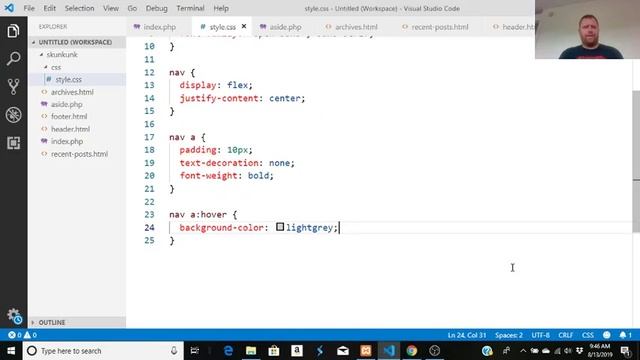640x360 pixels.
Task: Switch to Visual Studio Code taskbar icon
Action: [389, 351]
